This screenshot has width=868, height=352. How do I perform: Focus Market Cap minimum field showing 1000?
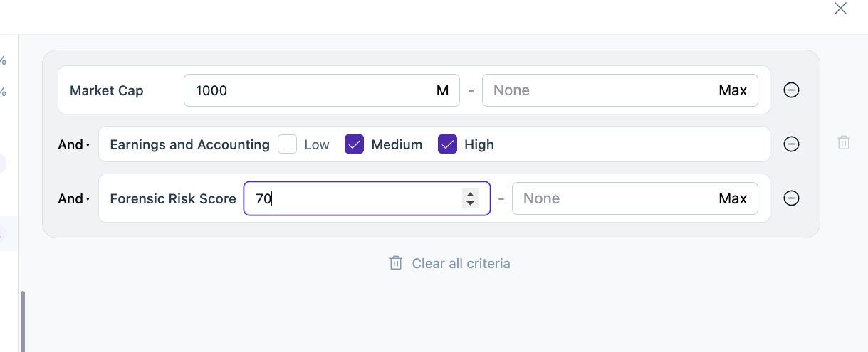[x=306, y=90]
